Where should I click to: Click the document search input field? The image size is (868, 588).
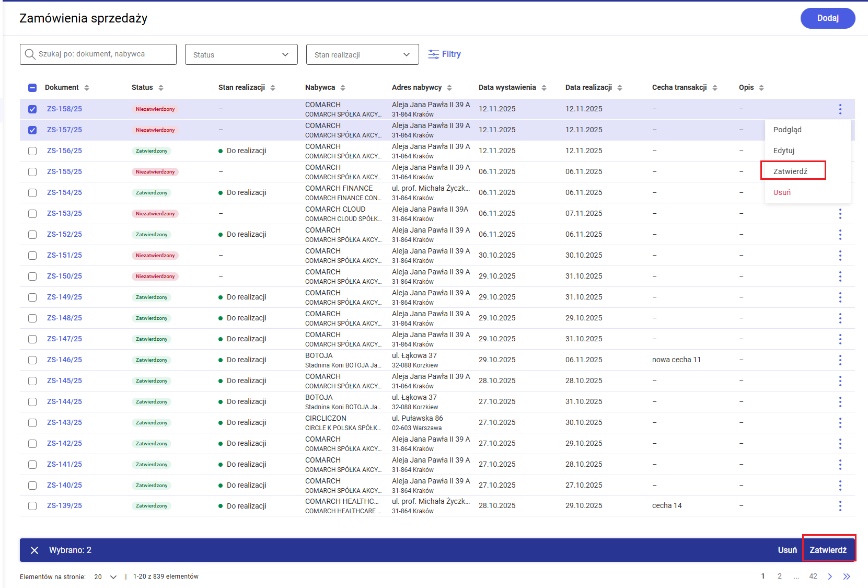coord(98,54)
